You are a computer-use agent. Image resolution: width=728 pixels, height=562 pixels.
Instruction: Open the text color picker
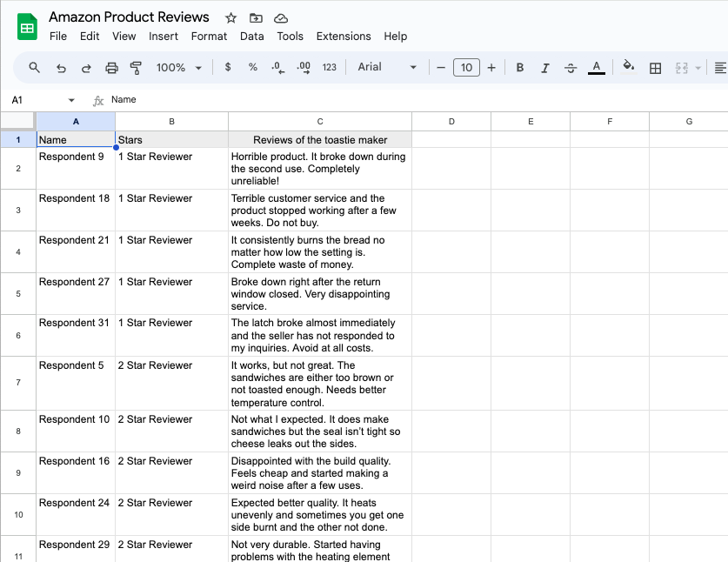[596, 68]
